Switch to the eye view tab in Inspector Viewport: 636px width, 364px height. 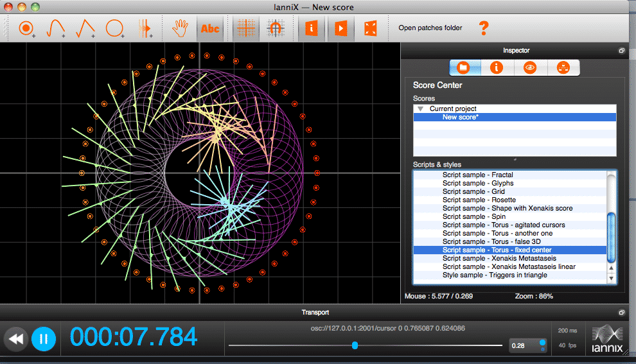tap(530, 67)
